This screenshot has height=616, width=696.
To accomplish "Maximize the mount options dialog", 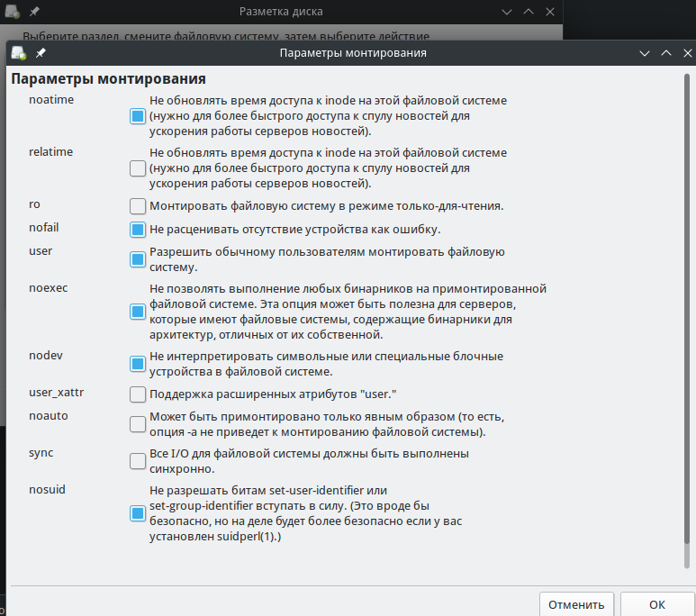I will pyautogui.click(x=666, y=53).
